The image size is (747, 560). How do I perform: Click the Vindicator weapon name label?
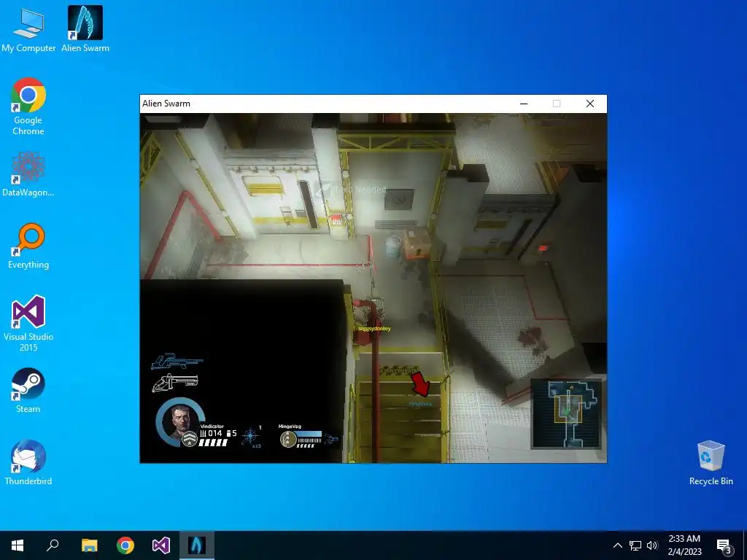[x=212, y=426]
